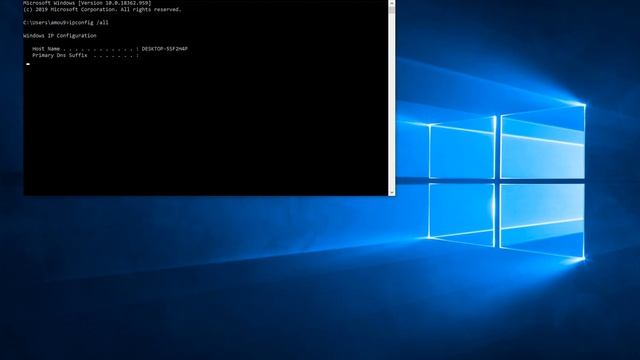
Task: Click the 'ipconfig /all' command line
Action: coord(66,22)
